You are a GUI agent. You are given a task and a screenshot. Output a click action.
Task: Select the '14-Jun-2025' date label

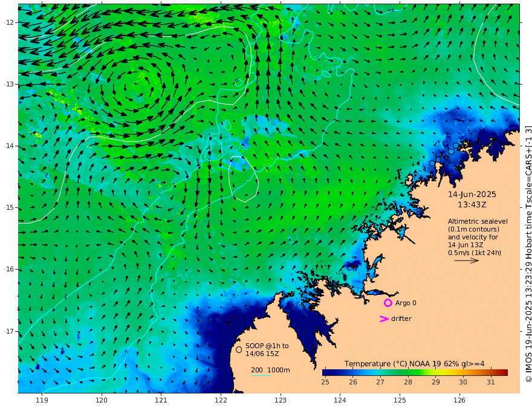(472, 195)
